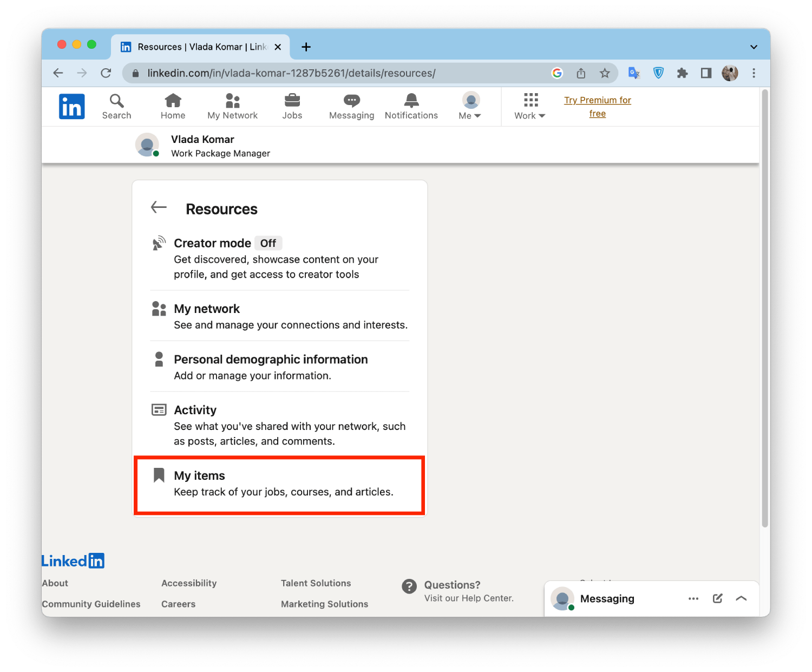Viewport: 812px width, 672px height.
Task: Open the Try Premium for free link
Action: click(x=597, y=107)
